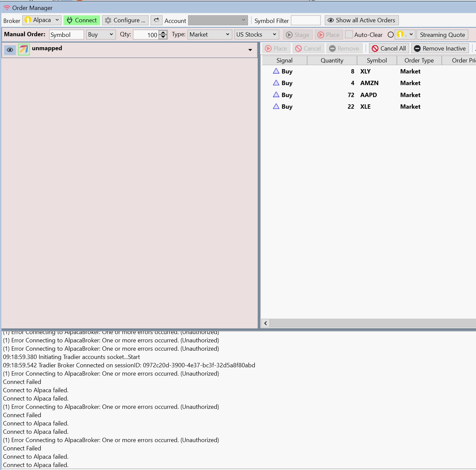Toggle the eye visibility for unmapped
This screenshot has height=470, width=476.
10,50
